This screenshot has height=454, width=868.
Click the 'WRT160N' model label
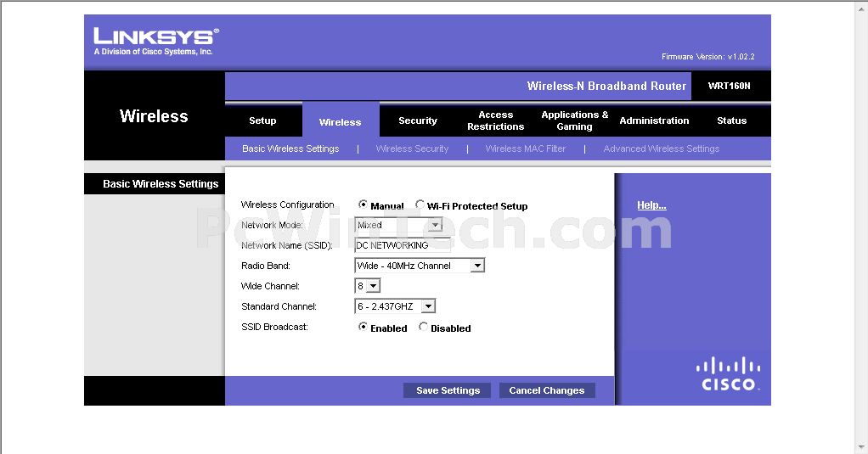pos(729,86)
